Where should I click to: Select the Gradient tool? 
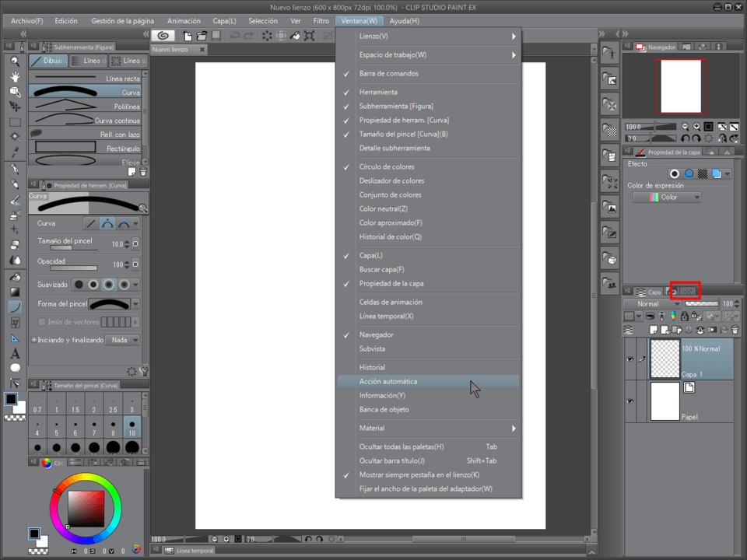[x=16, y=292]
